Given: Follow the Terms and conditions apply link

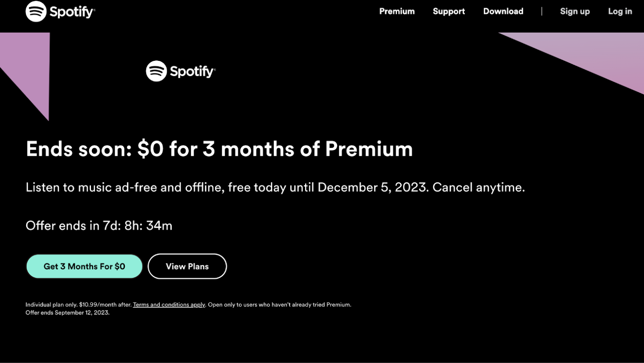Looking at the screenshot, I should point(169,305).
